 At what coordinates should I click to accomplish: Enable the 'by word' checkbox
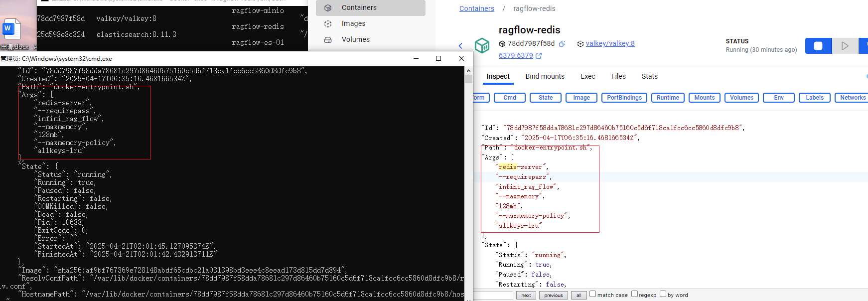pyautogui.click(x=663, y=294)
